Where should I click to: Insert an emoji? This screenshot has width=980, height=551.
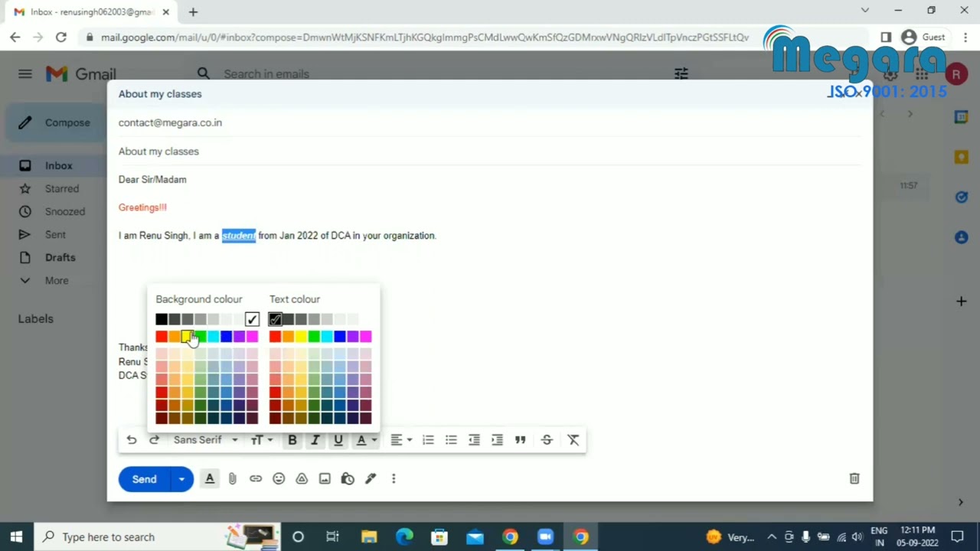(x=279, y=479)
